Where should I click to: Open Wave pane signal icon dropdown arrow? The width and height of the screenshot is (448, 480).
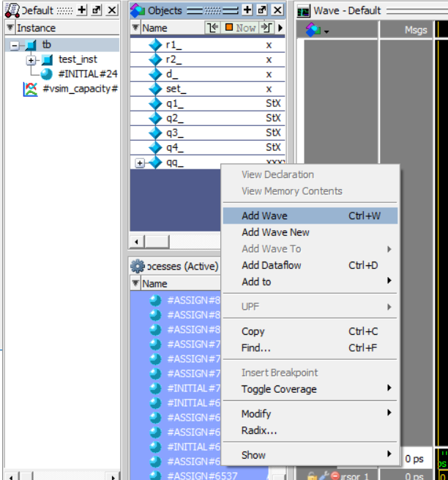326,32
